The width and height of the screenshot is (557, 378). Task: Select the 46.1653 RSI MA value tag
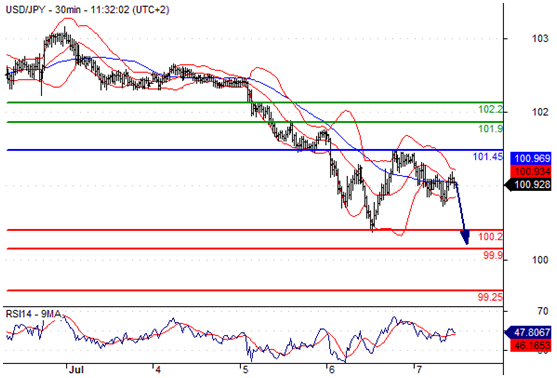(x=531, y=345)
